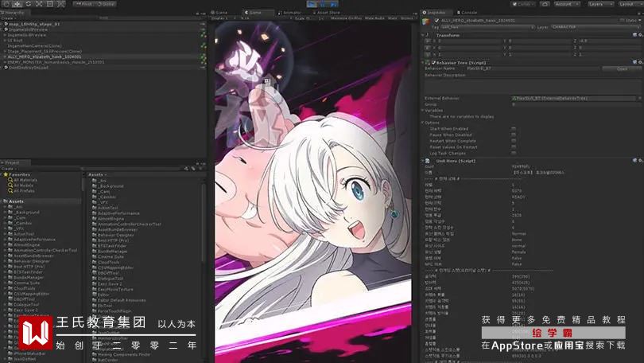
Task: Switch to the Console tab
Action: click(467, 13)
